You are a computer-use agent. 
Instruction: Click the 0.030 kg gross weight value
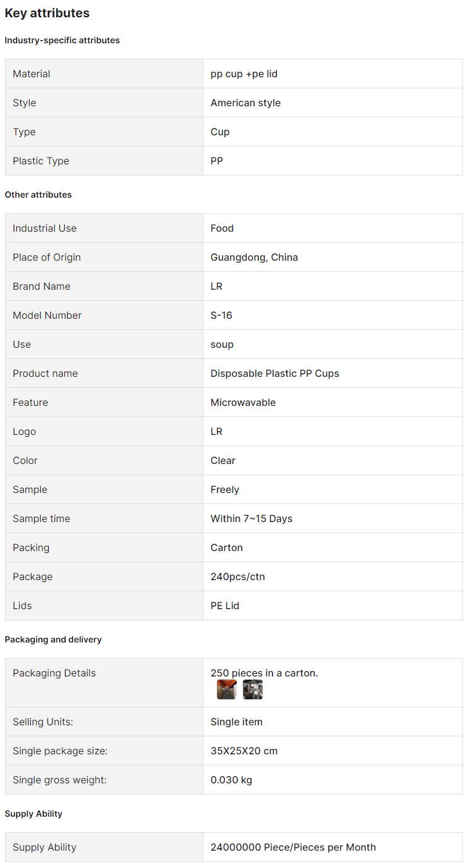pyautogui.click(x=231, y=780)
